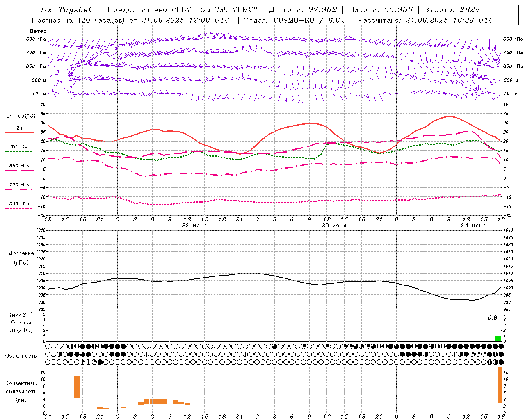
Task: Click the (мм/3ч.) unit label
Action: (x=21, y=315)
